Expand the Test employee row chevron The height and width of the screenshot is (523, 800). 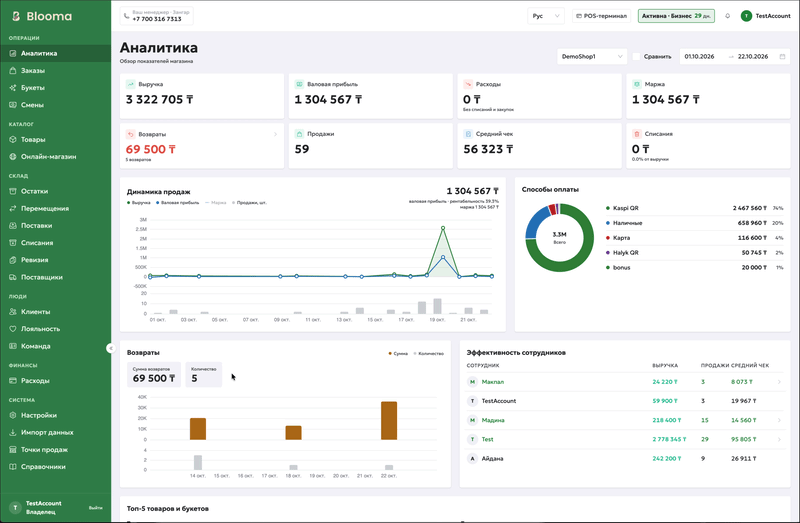(x=779, y=439)
